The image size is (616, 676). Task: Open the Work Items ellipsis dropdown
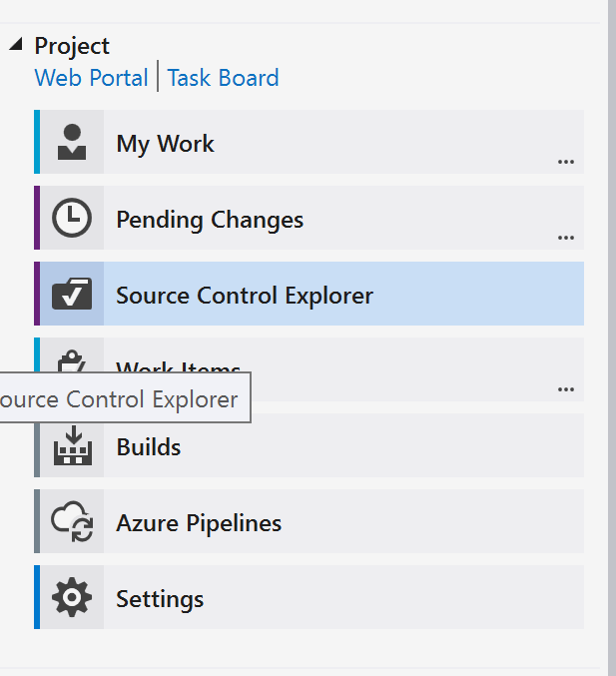pyautogui.click(x=566, y=388)
